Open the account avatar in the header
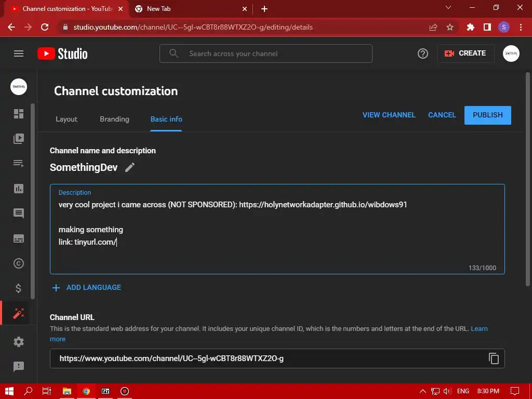The height and width of the screenshot is (399, 532). [511, 54]
